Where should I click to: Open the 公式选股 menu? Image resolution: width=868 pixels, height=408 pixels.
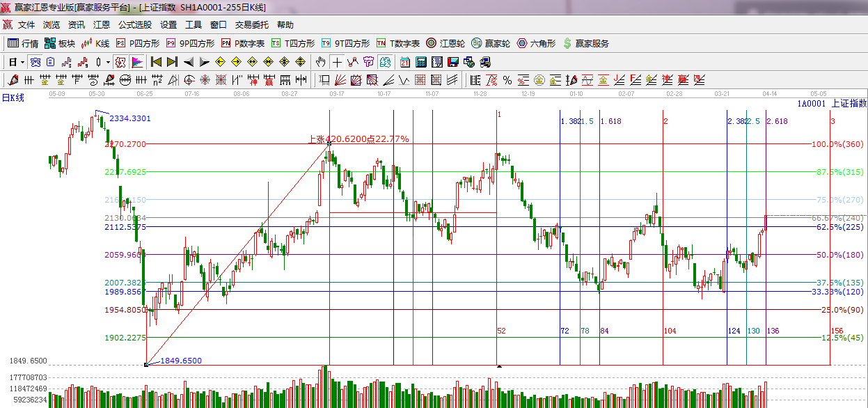click(134, 24)
